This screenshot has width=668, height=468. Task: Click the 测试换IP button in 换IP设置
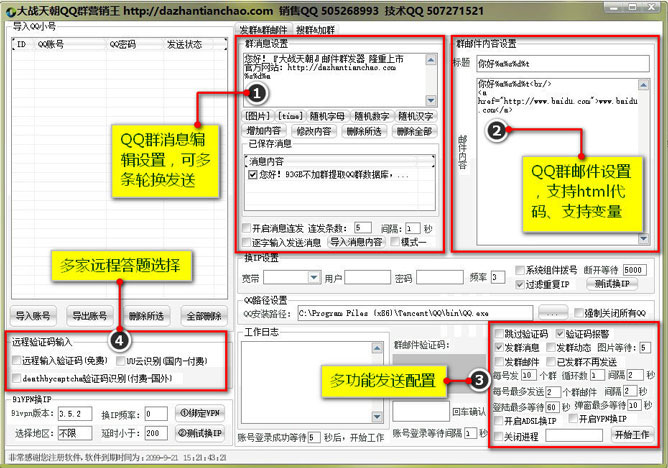click(612, 284)
